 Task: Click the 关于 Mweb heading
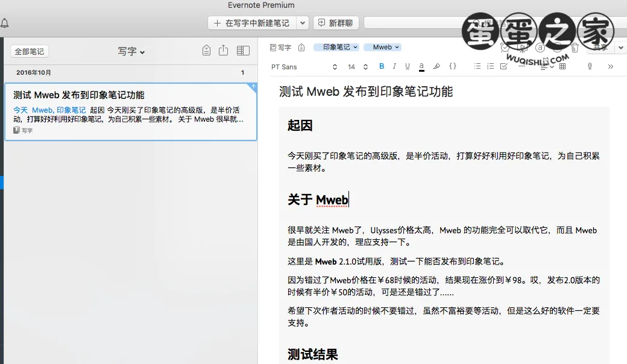(x=318, y=199)
